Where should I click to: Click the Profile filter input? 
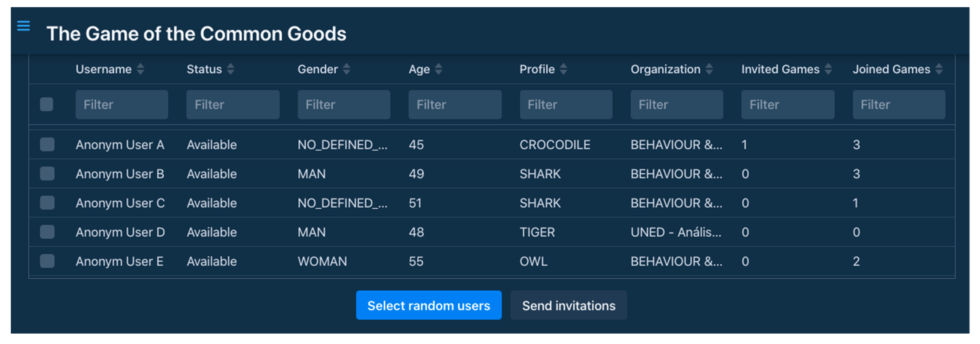[x=566, y=105]
